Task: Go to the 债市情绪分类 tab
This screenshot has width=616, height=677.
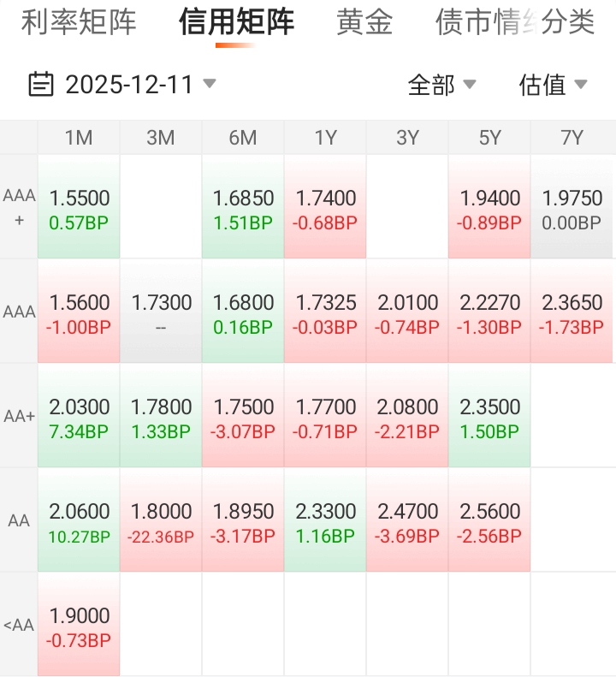Action: (515, 22)
